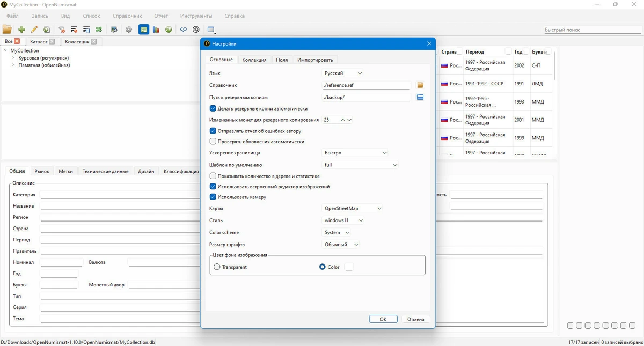Click Отмена in the Настройки dialog
The image size is (644, 346).
pos(415,319)
